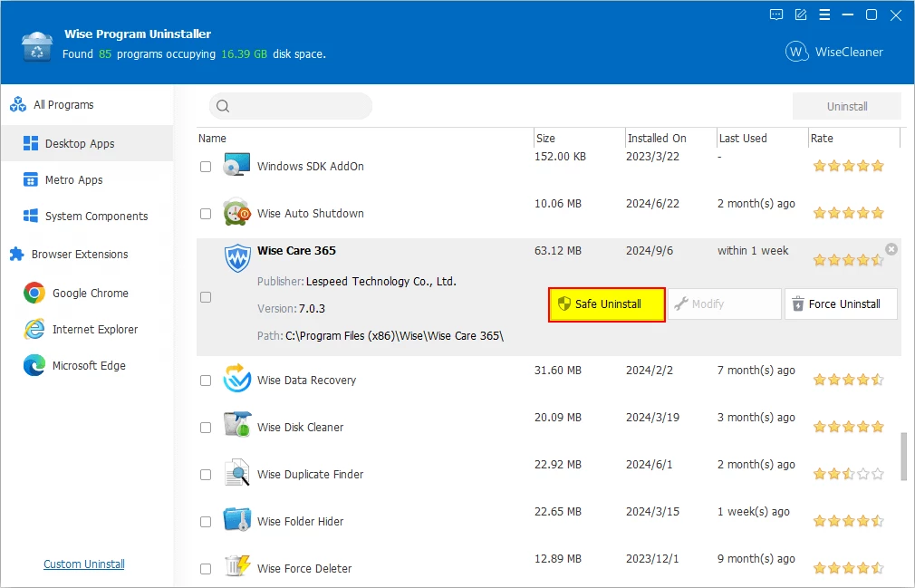
Task: Open the Custom Uninstall link
Action: pyautogui.click(x=84, y=564)
